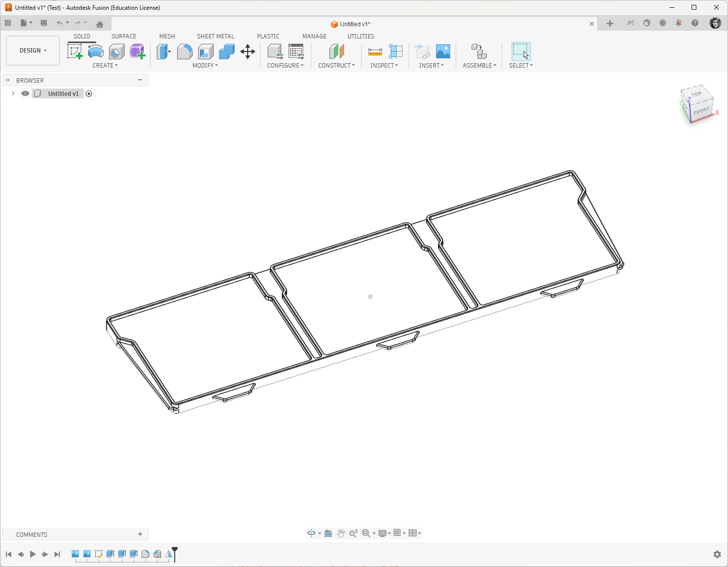Click the Configure model icon
Viewport: 728px width, 567px height.
click(275, 52)
